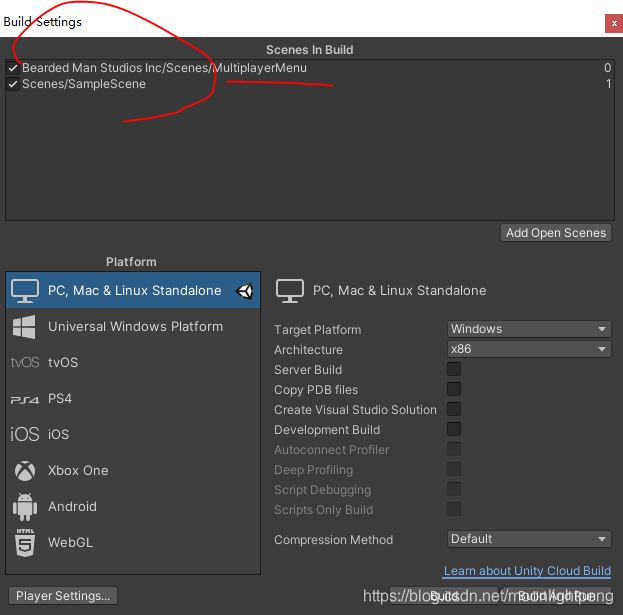The image size is (623, 615).
Task: Select the Android platform entry
Action: click(x=133, y=507)
